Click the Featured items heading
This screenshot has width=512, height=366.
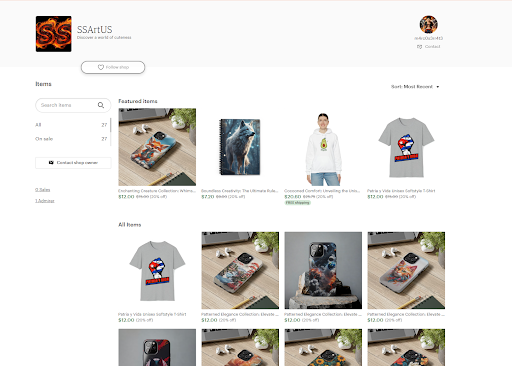coord(138,101)
